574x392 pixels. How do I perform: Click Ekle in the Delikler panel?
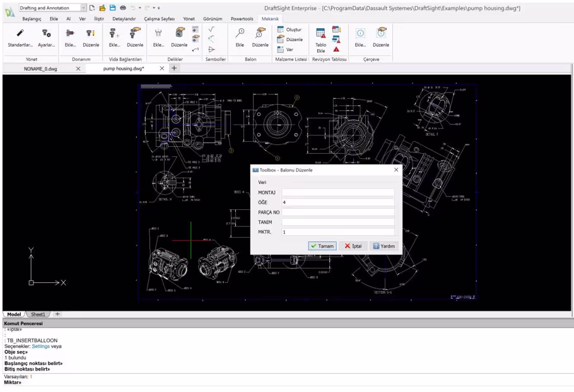point(158,38)
